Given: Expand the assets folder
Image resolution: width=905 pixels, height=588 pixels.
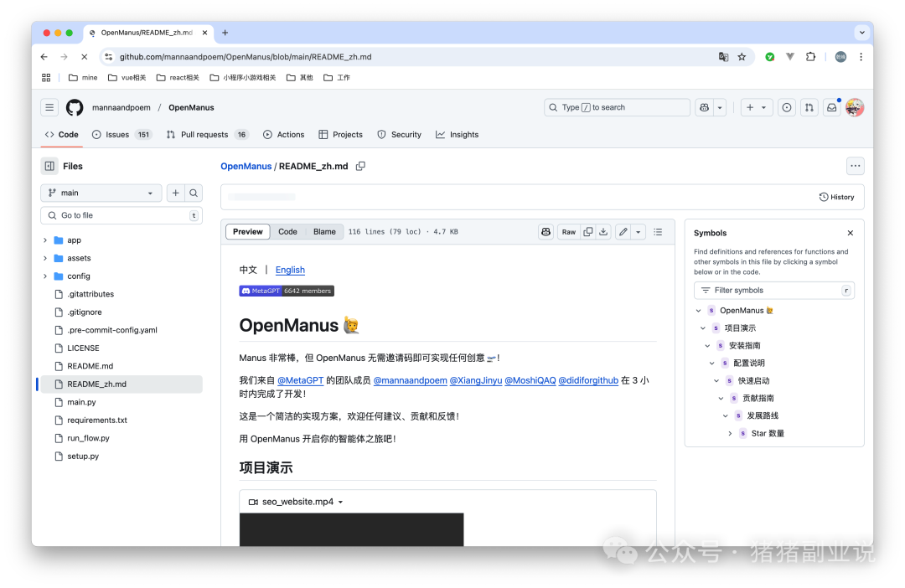Looking at the screenshot, I should [x=45, y=258].
